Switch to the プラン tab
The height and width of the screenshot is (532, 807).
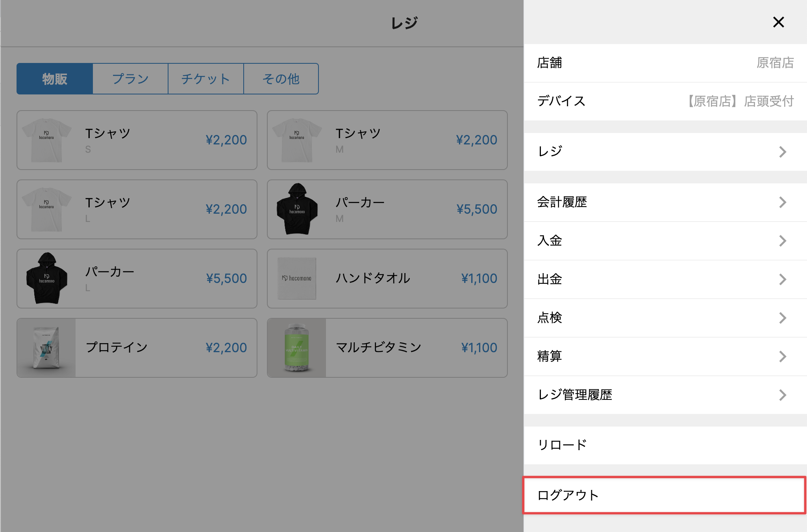pos(130,79)
